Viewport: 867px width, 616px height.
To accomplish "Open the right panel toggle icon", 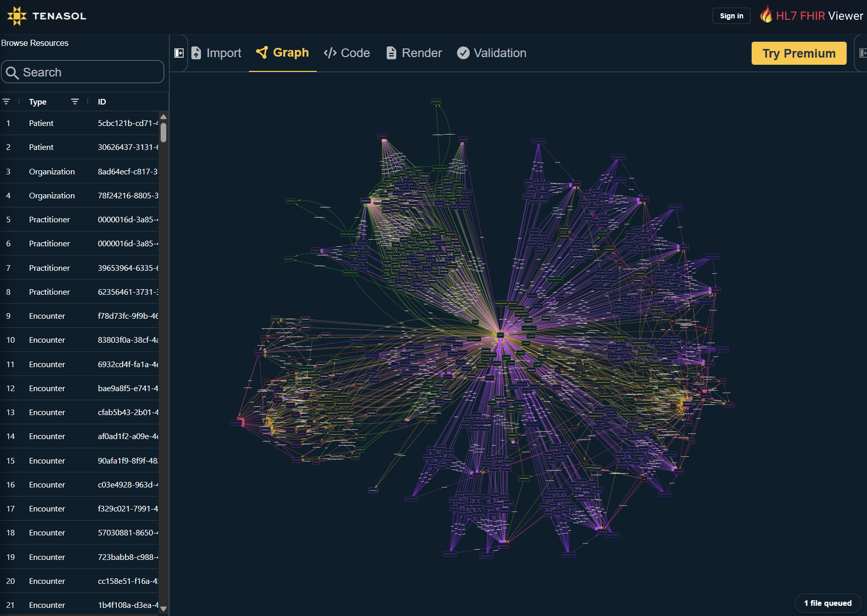I will (863, 53).
